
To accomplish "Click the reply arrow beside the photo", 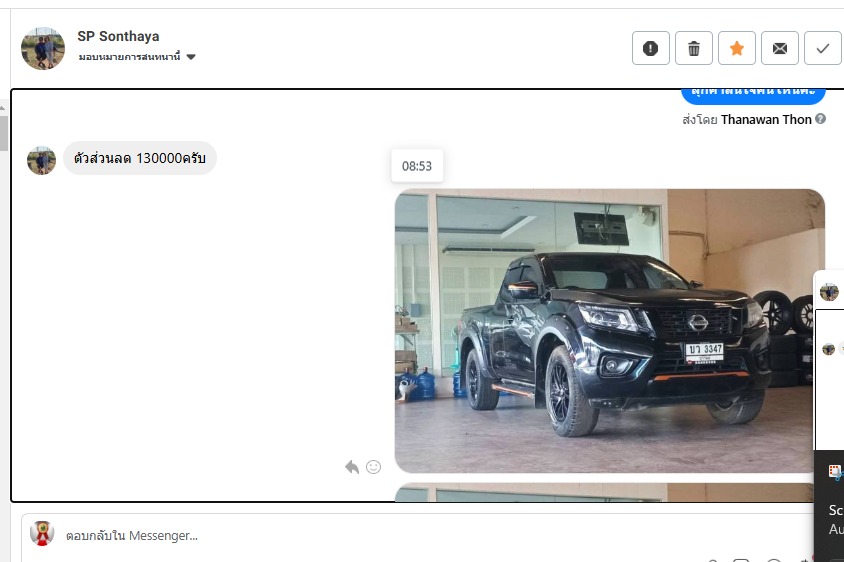I will [x=352, y=467].
